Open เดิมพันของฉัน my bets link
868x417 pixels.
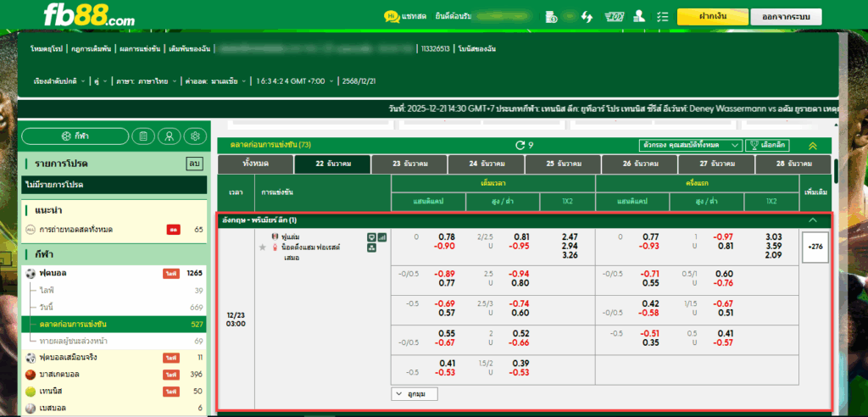click(x=189, y=48)
